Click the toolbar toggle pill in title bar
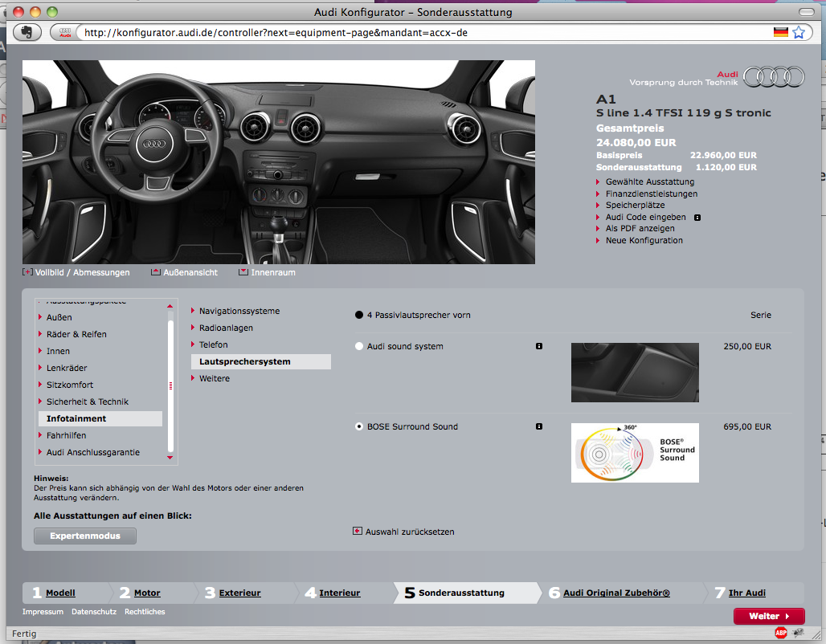This screenshot has height=644, width=826. click(807, 12)
